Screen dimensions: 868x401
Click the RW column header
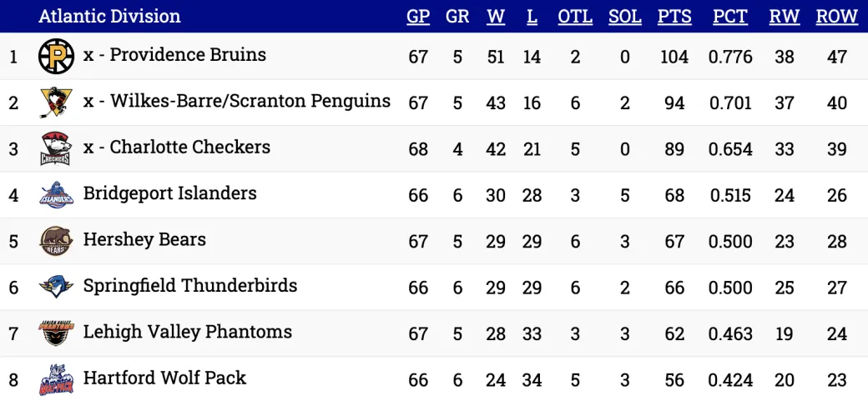click(x=784, y=17)
